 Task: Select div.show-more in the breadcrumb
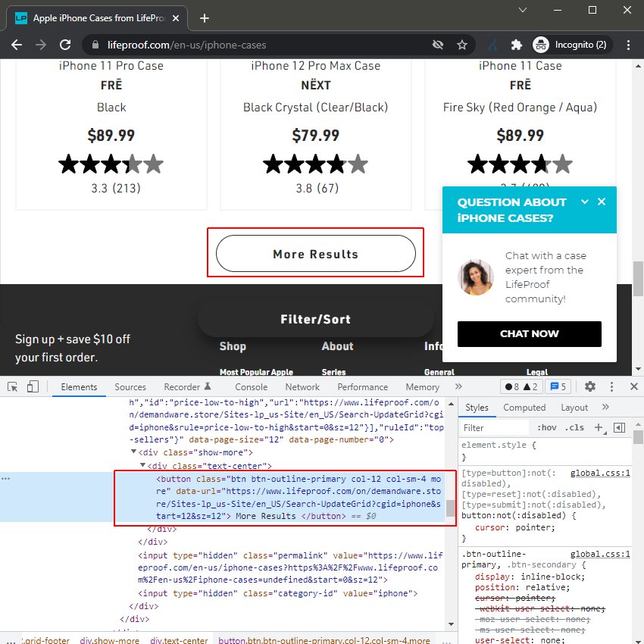[x=109, y=640]
